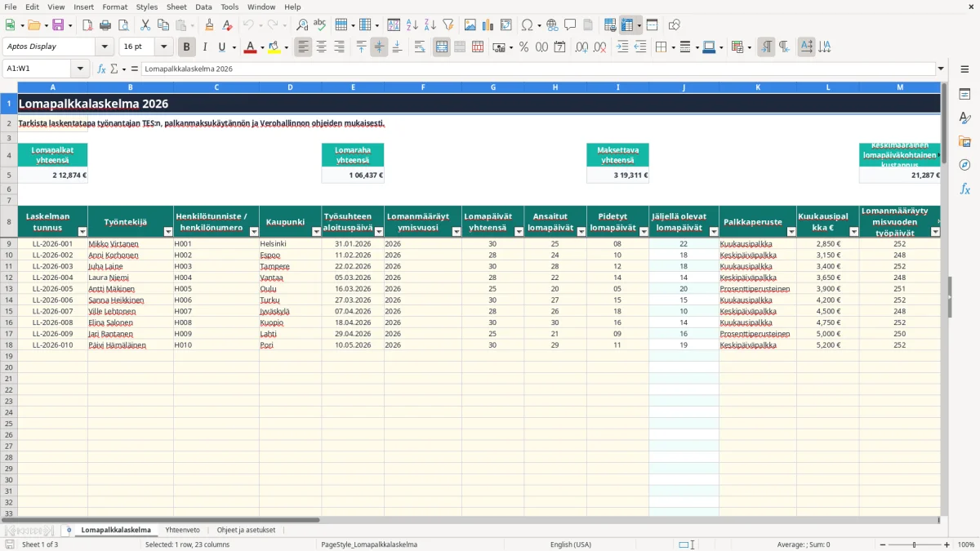Click the Cut scissors icon
This screenshot has width=980, height=551.
coord(145,25)
